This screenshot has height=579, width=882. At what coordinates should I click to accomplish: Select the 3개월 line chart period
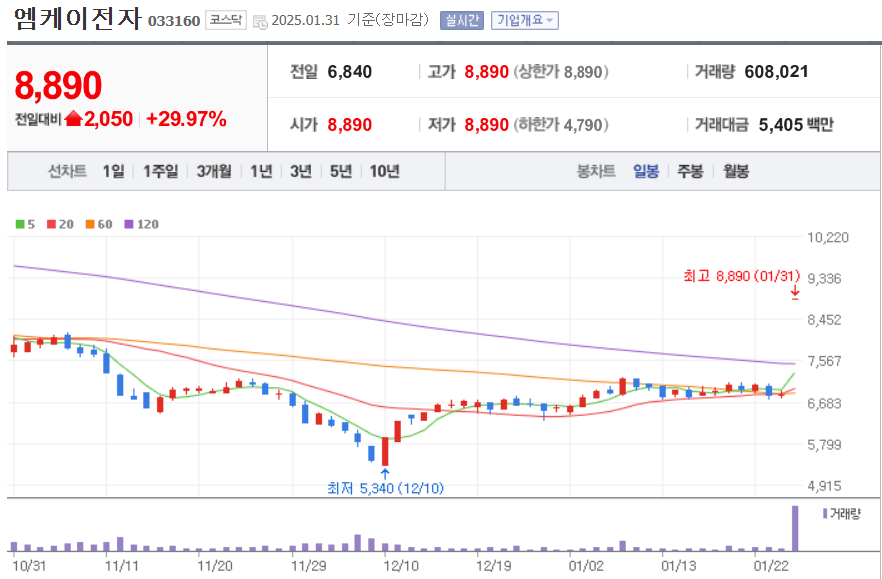click(x=214, y=171)
